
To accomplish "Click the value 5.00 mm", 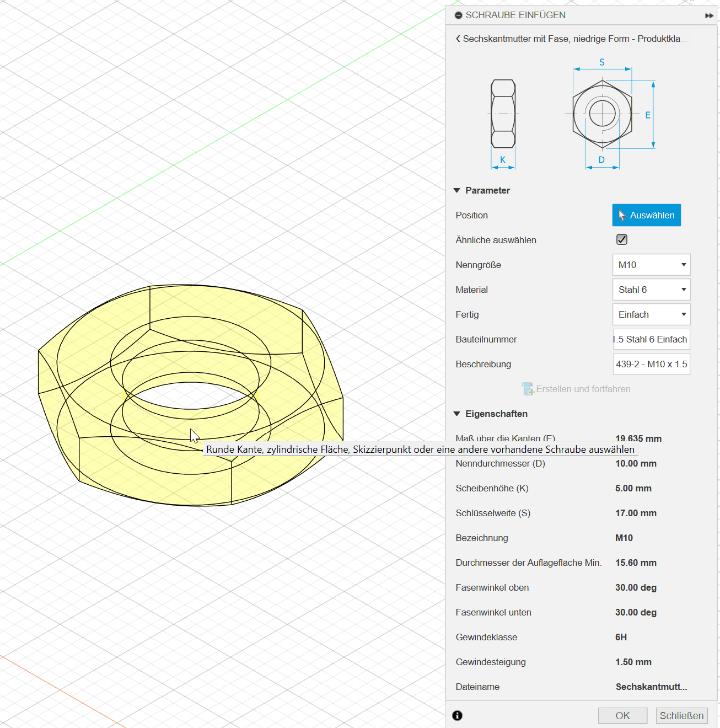I will 633,488.
